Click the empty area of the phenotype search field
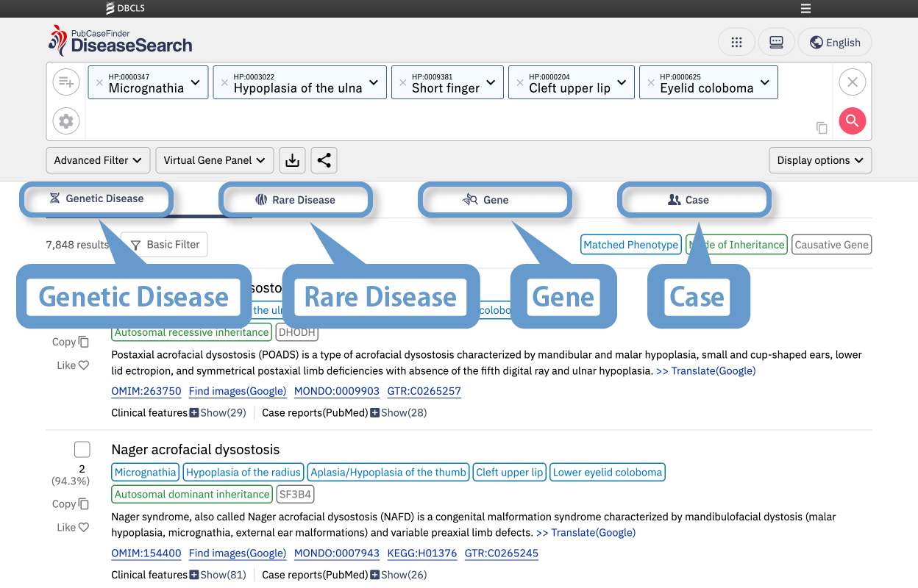The height and width of the screenshot is (588, 918). point(441,121)
